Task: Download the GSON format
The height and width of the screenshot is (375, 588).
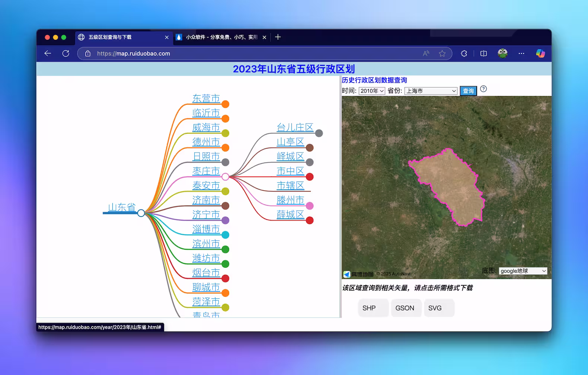Action: (x=406, y=308)
